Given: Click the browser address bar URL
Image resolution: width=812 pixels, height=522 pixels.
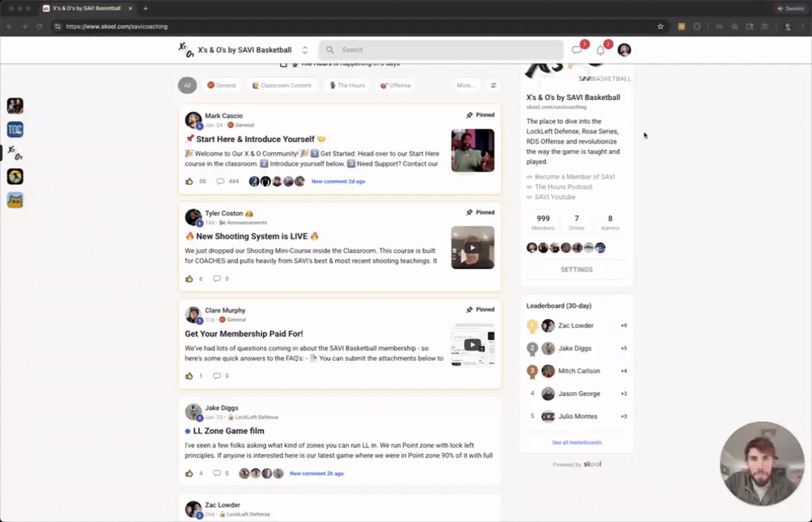Looking at the screenshot, I should [x=117, y=26].
